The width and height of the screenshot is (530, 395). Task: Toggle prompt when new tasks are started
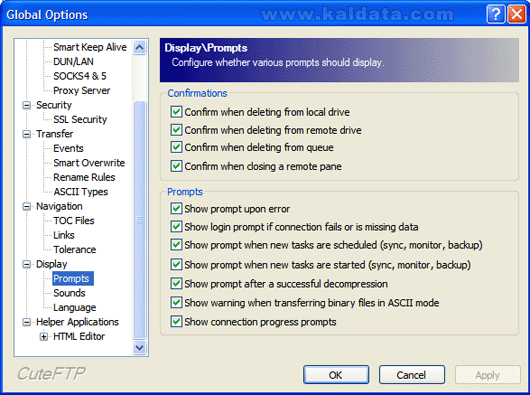(x=176, y=265)
